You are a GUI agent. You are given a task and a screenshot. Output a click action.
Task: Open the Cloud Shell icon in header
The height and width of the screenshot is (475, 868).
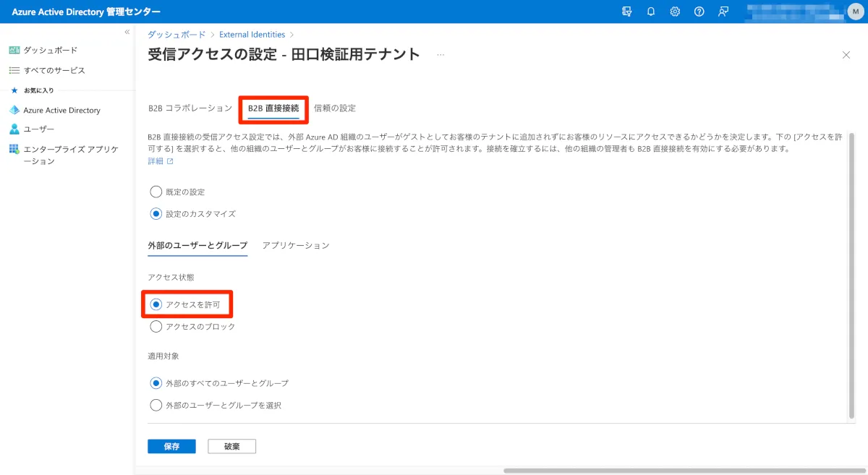pyautogui.click(x=627, y=12)
